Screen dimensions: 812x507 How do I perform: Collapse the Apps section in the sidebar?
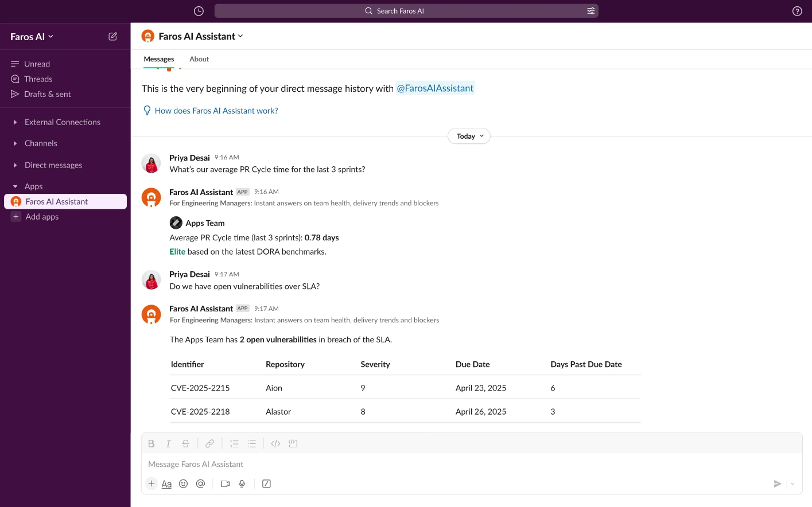[x=14, y=186]
